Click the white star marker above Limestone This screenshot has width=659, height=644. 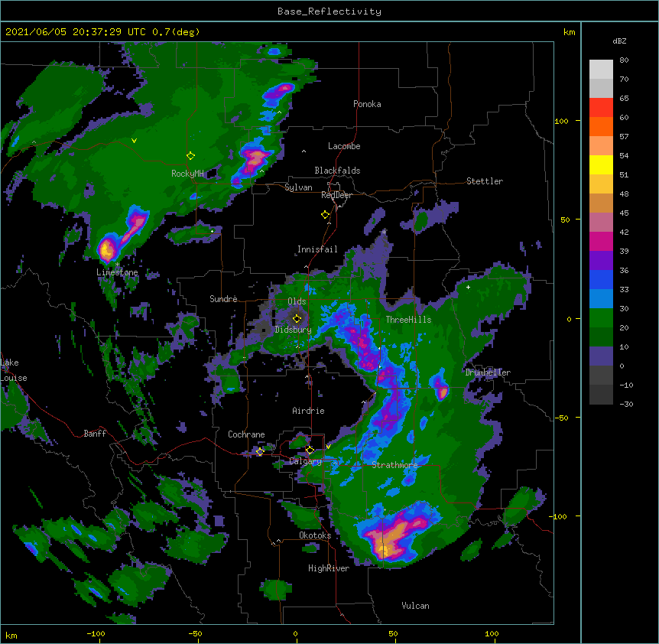pyautogui.click(x=117, y=265)
